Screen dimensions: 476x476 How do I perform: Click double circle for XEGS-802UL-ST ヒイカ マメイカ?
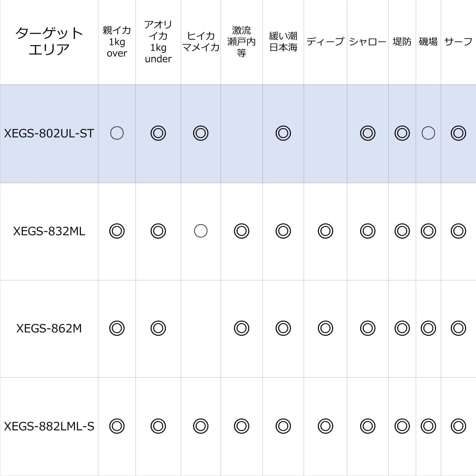(x=201, y=133)
